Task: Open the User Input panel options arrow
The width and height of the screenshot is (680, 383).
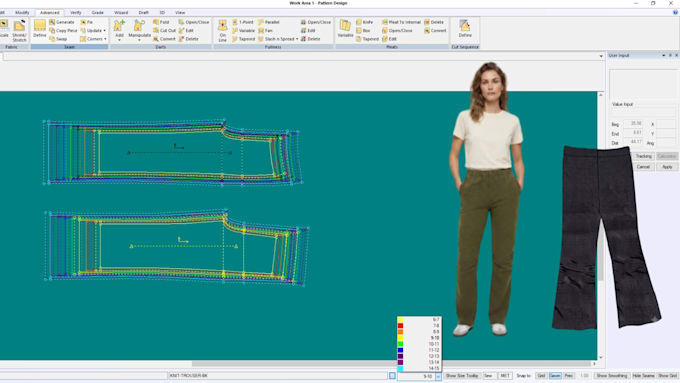Action: click(664, 56)
